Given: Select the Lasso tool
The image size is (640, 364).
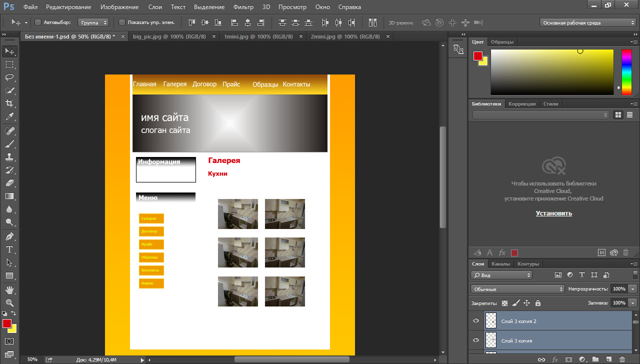Looking at the screenshot, I should pos(9,77).
